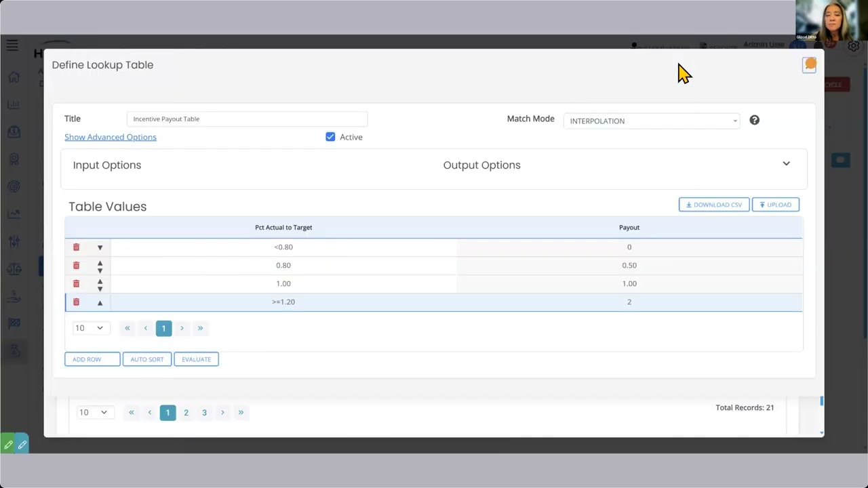868x488 pixels.
Task: Open the balance scales sidebar icon
Action: (14, 269)
